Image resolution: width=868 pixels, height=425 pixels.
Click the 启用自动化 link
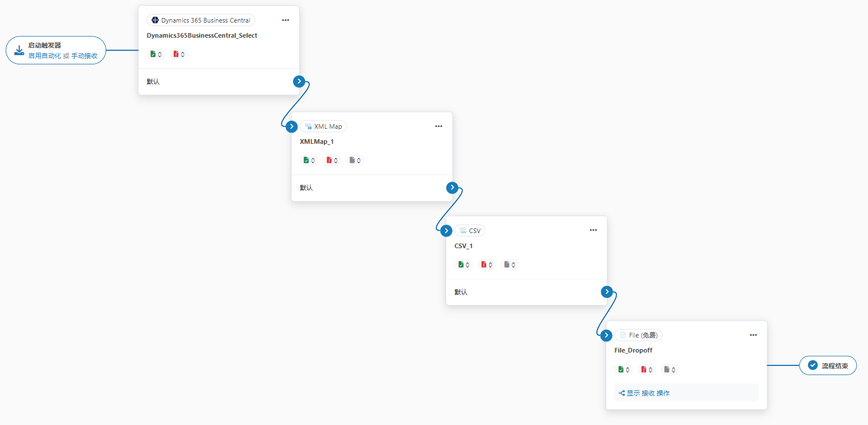coord(45,56)
